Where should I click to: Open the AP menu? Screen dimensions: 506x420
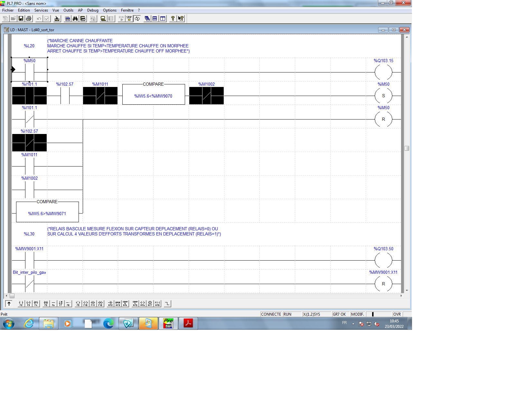80,10
